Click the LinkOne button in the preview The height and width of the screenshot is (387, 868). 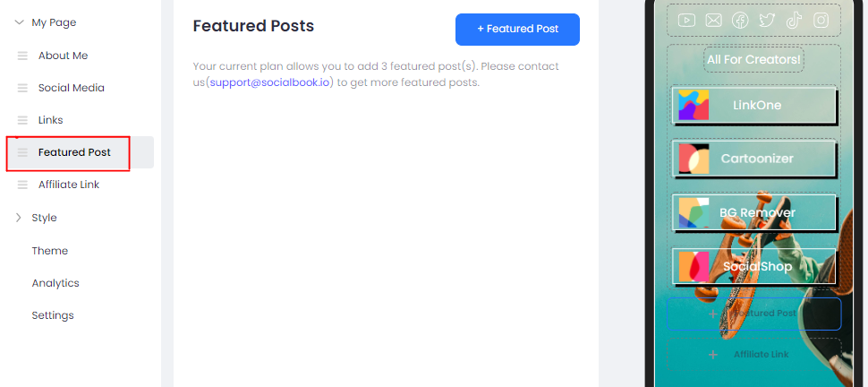point(754,106)
